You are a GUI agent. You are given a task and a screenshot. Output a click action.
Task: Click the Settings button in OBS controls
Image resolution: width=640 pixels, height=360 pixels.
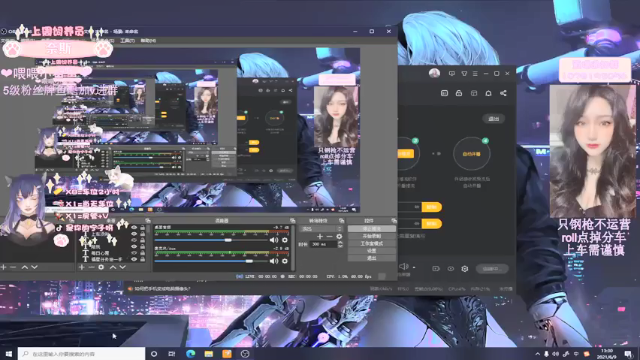pyautogui.click(x=371, y=251)
